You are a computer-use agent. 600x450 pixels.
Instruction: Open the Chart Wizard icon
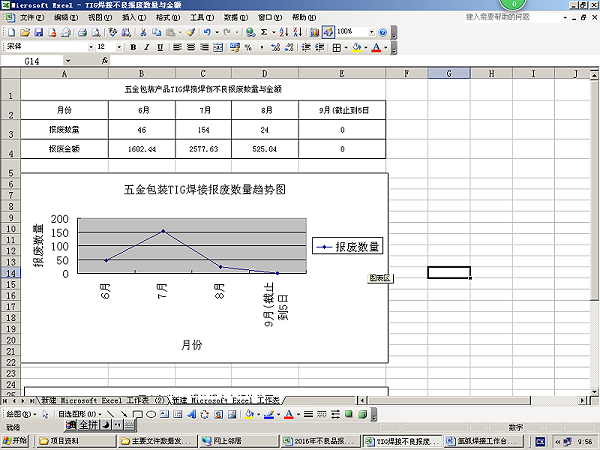click(314, 32)
